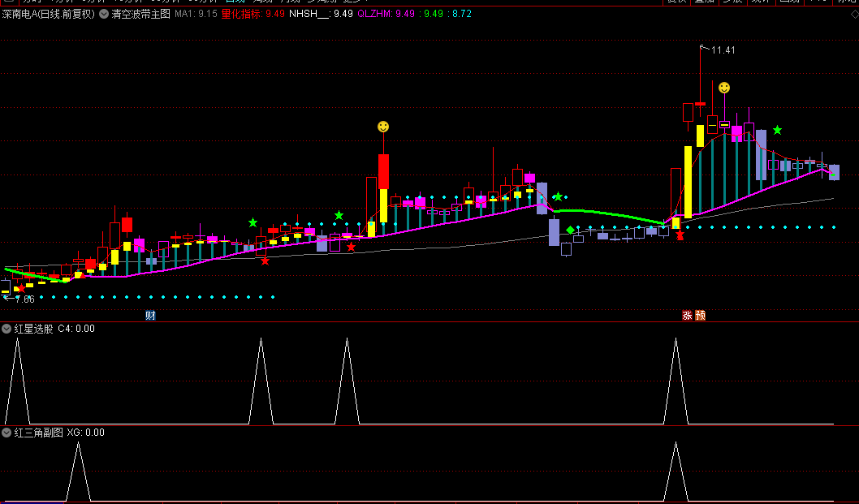859x504 pixels.
Task: Click the green diamond marker on the chart
Action: [570, 230]
